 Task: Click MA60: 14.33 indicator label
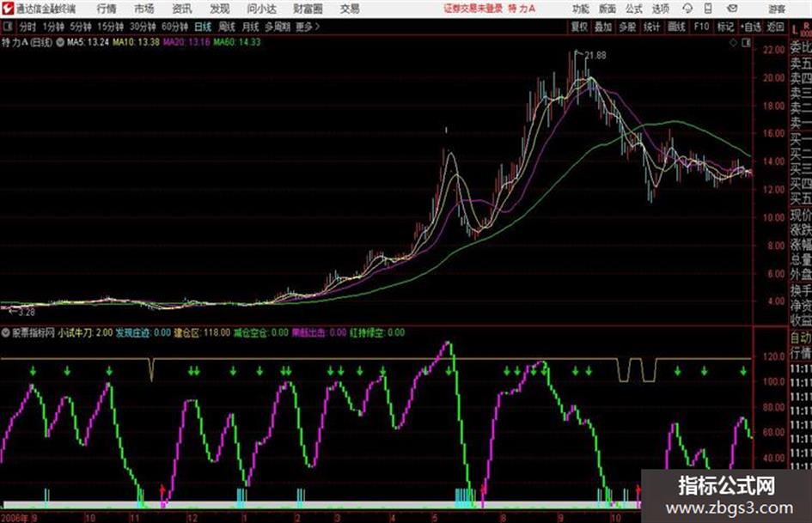237,42
